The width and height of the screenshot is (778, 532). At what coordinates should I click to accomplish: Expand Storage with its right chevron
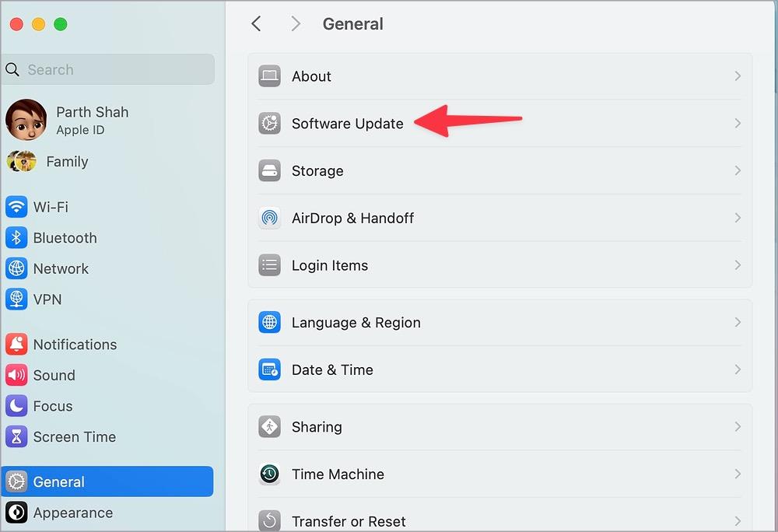738,170
